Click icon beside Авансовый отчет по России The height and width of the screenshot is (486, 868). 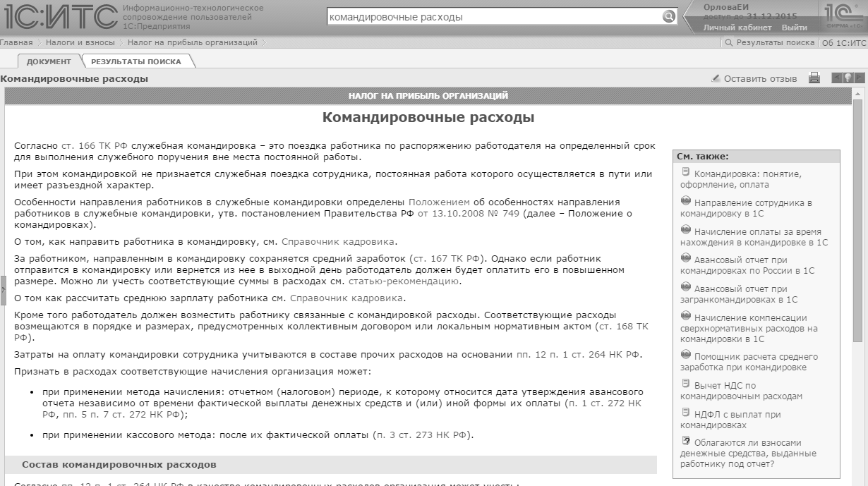pos(685,258)
